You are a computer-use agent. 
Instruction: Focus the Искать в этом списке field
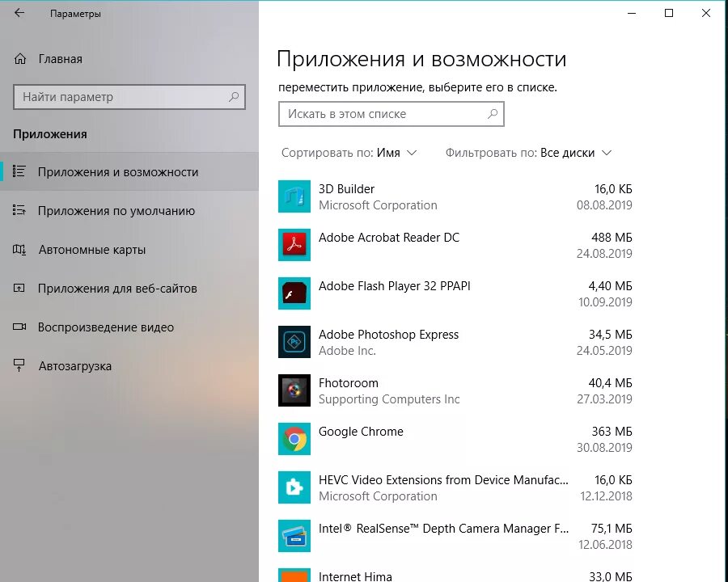pos(392,114)
